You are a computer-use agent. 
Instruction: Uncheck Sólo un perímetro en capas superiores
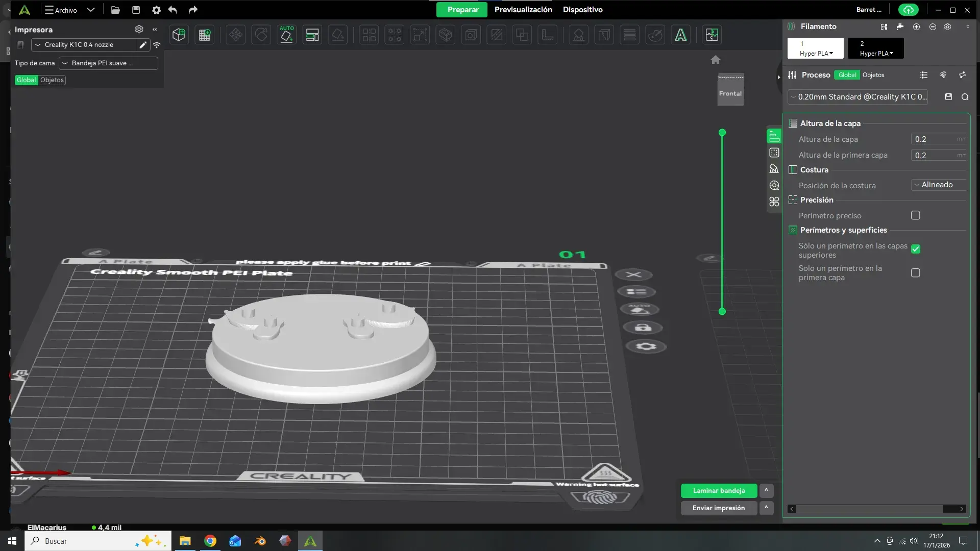coord(916,249)
